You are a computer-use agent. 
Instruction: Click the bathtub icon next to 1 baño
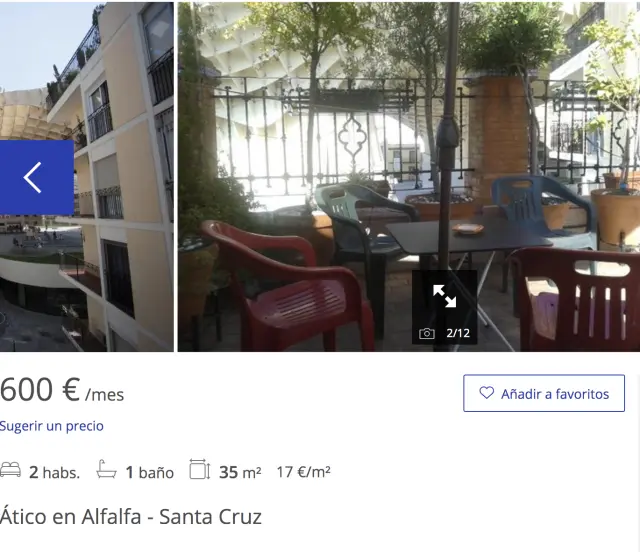point(106,469)
